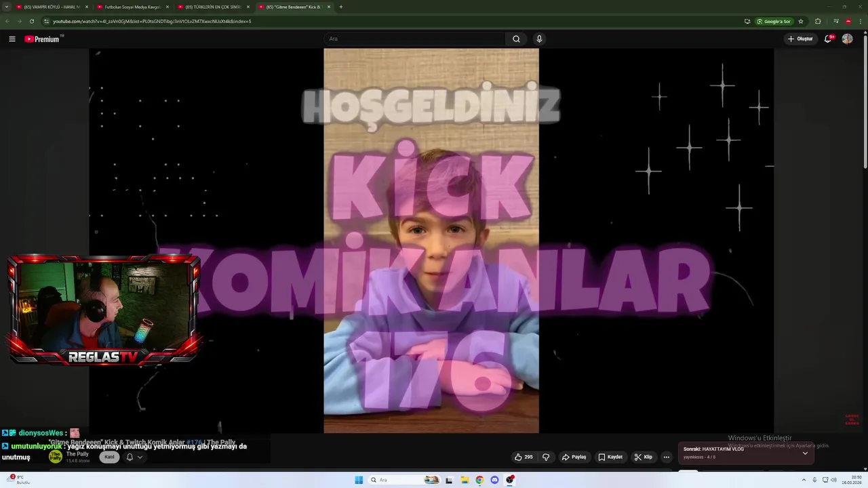The width and height of the screenshot is (868, 488).
Task: Open File Explorer from taskbar
Action: [465, 480]
